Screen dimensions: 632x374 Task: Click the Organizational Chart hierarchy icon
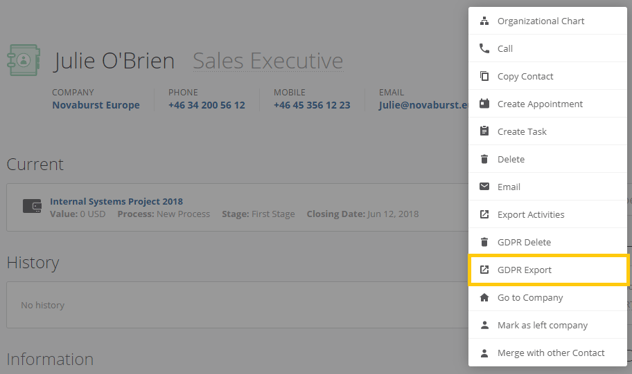(x=484, y=21)
